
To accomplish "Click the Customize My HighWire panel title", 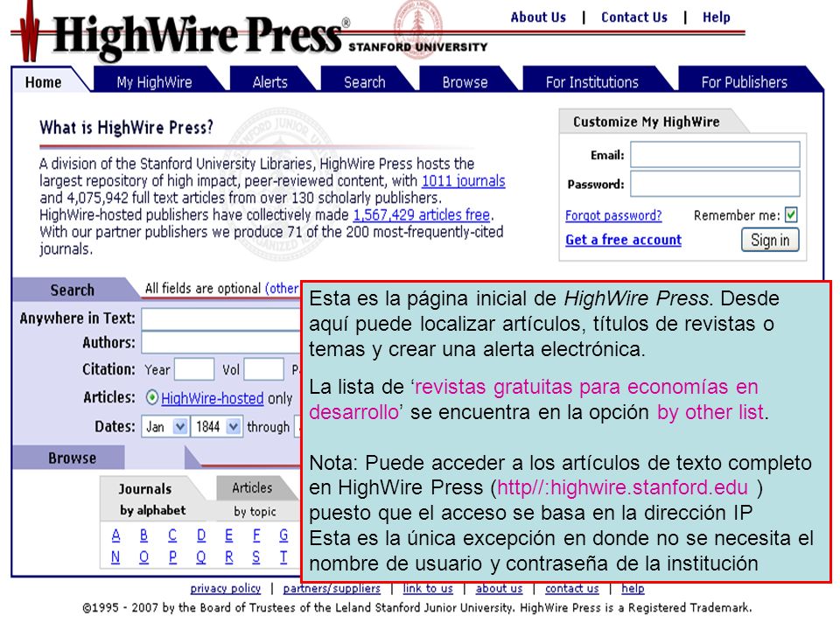I will tap(646, 122).
